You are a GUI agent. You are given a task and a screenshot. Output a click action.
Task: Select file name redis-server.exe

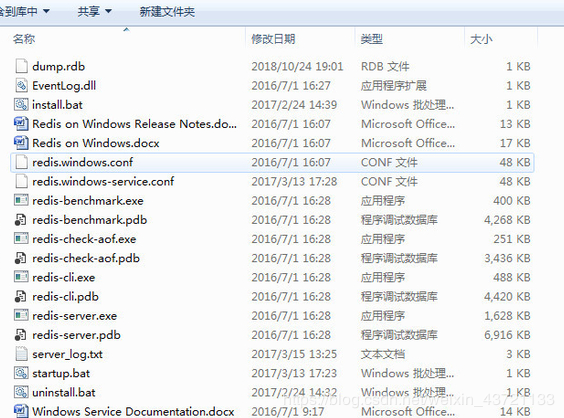74,316
